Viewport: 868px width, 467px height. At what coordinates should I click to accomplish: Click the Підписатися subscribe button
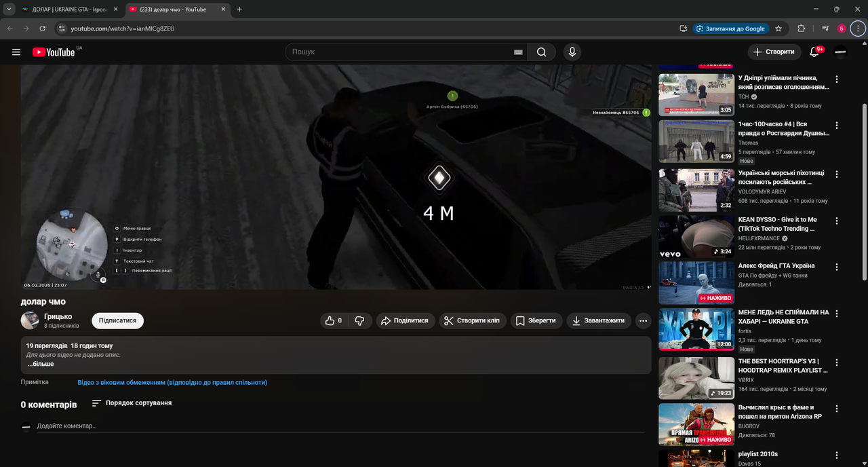pos(117,320)
